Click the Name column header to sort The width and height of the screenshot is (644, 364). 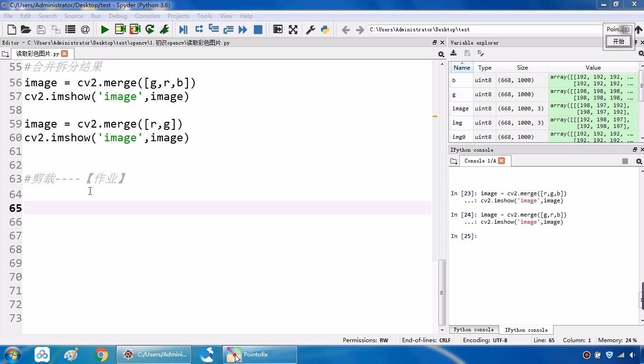(462, 68)
